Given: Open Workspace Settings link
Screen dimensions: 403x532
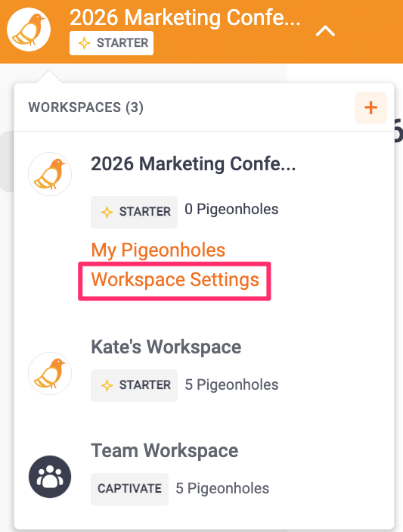Looking at the screenshot, I should click(175, 279).
